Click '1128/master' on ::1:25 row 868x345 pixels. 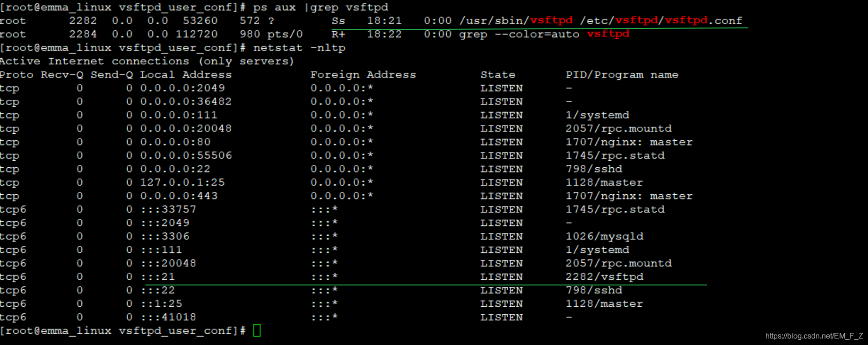pyautogui.click(x=604, y=304)
